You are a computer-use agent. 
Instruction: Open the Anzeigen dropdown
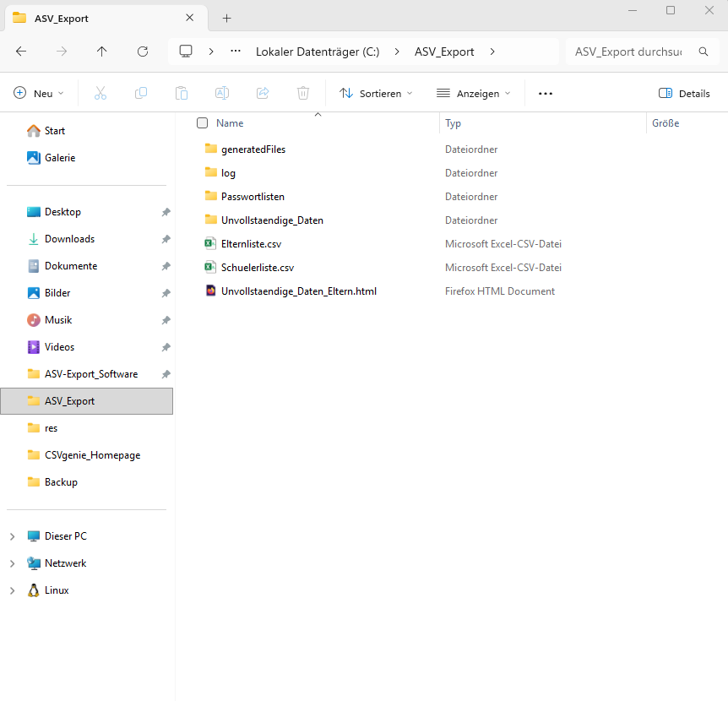[473, 93]
